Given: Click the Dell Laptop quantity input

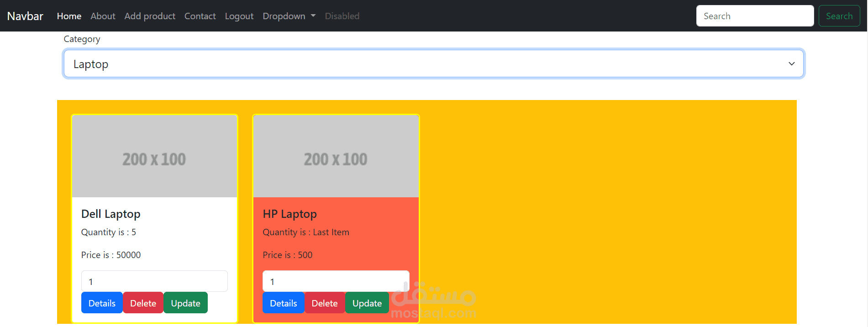Looking at the screenshot, I should (x=154, y=281).
